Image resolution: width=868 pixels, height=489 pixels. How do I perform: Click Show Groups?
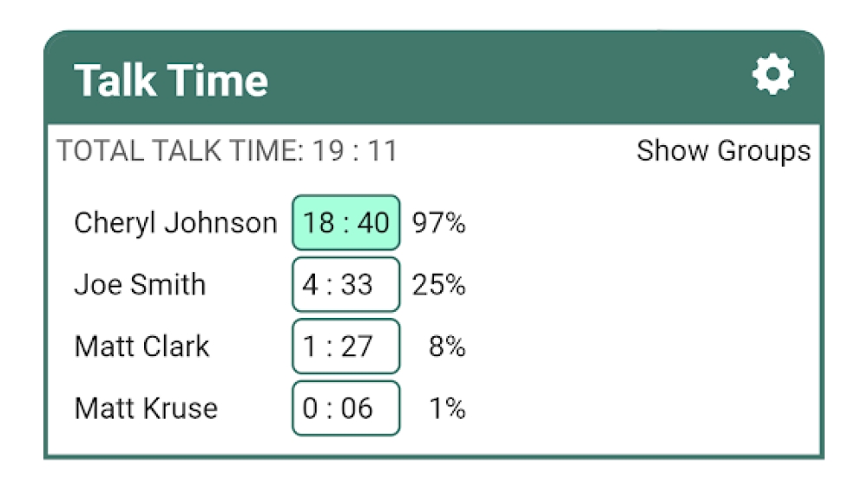coord(723,151)
